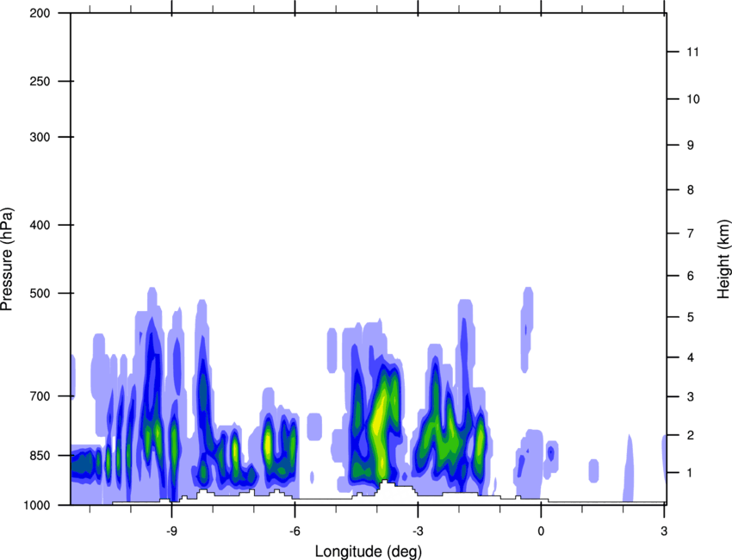Click the 'Height (km)' axis title
The height and width of the screenshot is (560, 732).
723,258
